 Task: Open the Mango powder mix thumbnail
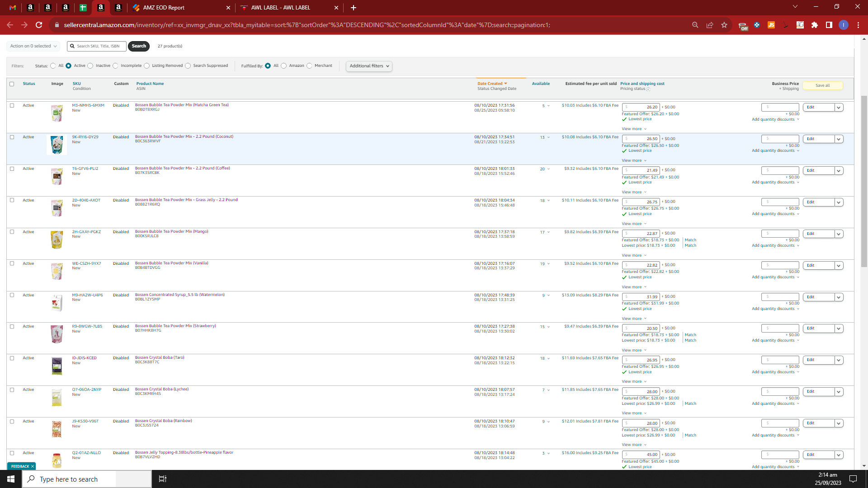point(57,239)
